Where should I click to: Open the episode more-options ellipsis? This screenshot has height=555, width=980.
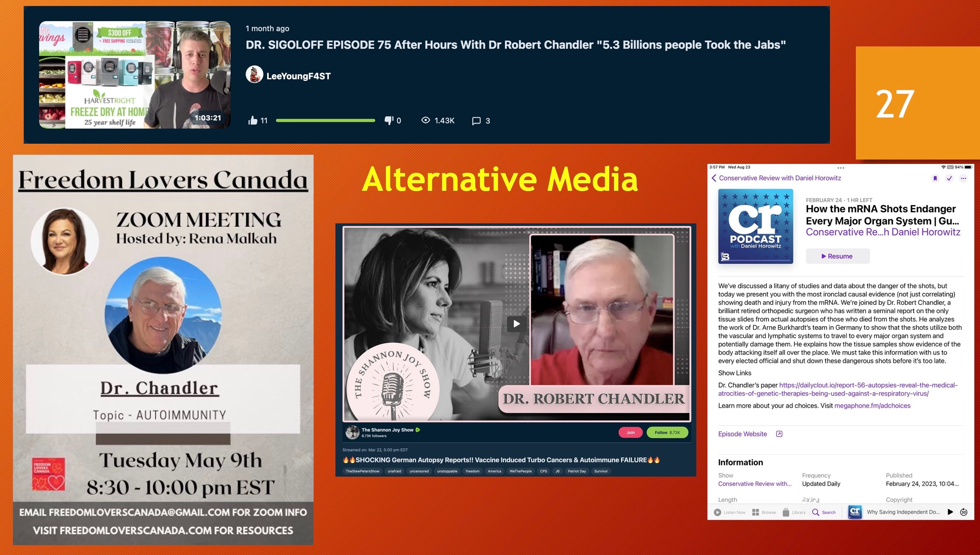tap(964, 178)
